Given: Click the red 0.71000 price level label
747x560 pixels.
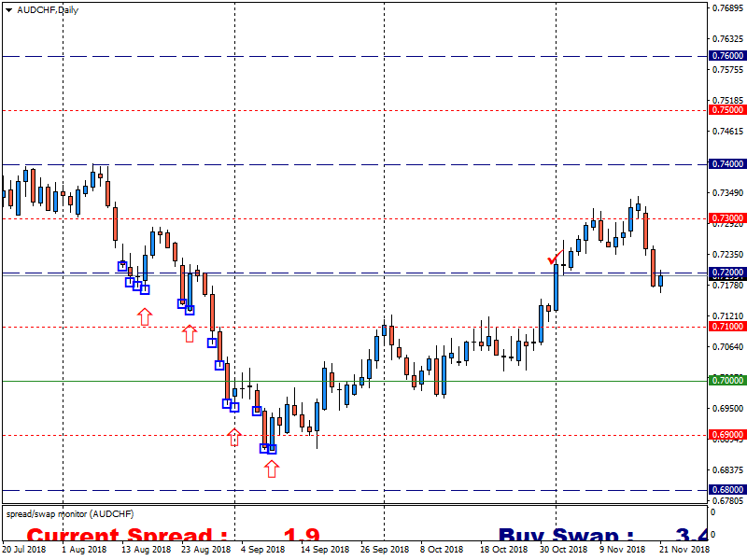Looking at the screenshot, I should [x=727, y=327].
